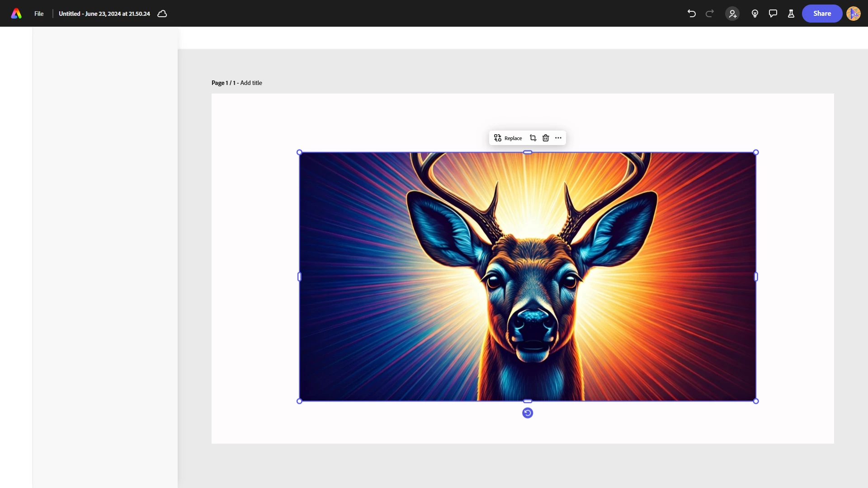868x488 pixels.
Task: Click the cloud sync status icon
Action: pyautogui.click(x=162, y=14)
